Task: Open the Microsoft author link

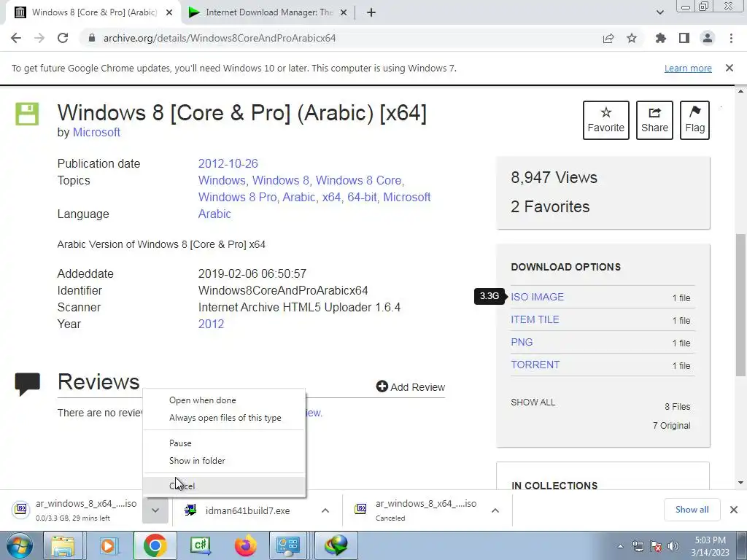Action: [96, 133]
